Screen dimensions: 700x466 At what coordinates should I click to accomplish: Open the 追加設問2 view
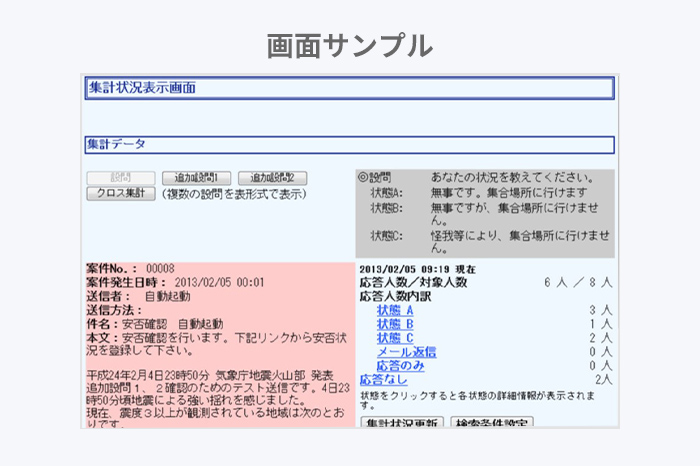coord(272,178)
